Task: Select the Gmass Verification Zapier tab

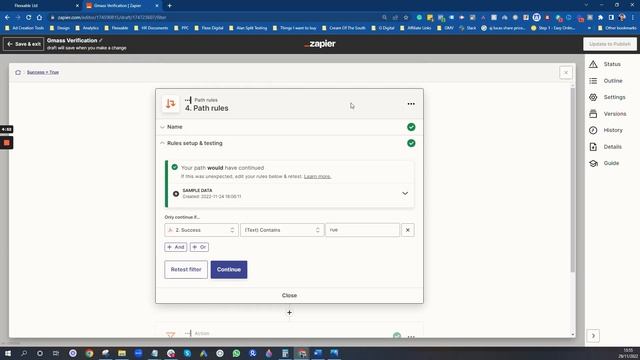Action: [122, 6]
